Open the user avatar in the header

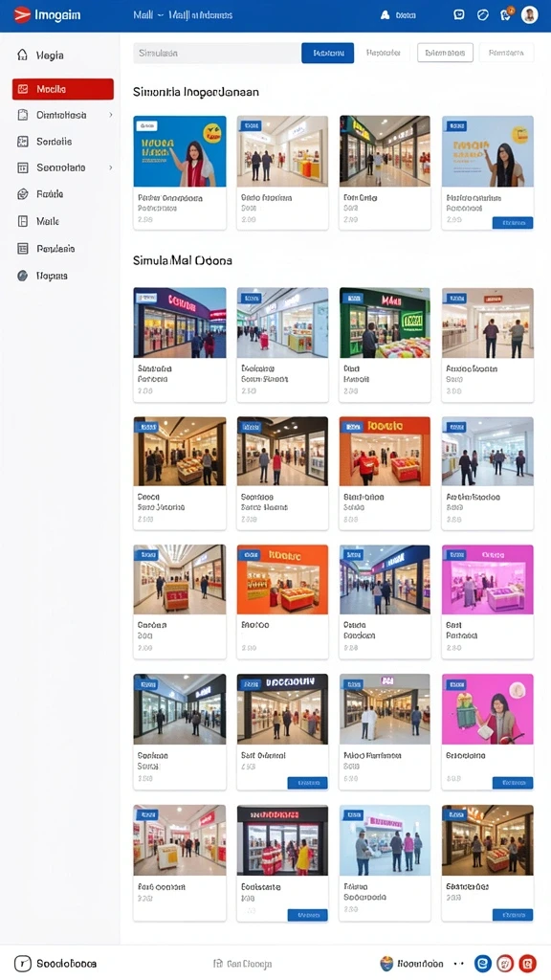530,15
